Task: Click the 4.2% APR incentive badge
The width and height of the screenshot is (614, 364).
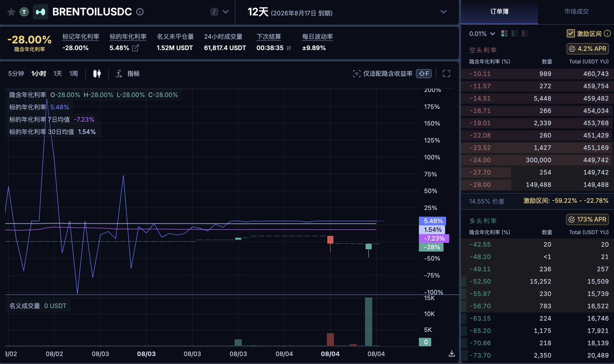Action: coord(587,49)
